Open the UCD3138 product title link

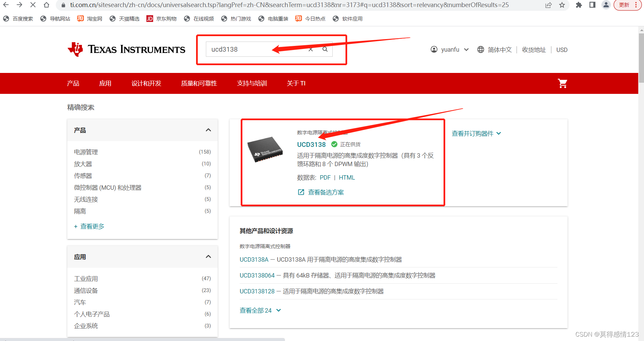pos(311,145)
